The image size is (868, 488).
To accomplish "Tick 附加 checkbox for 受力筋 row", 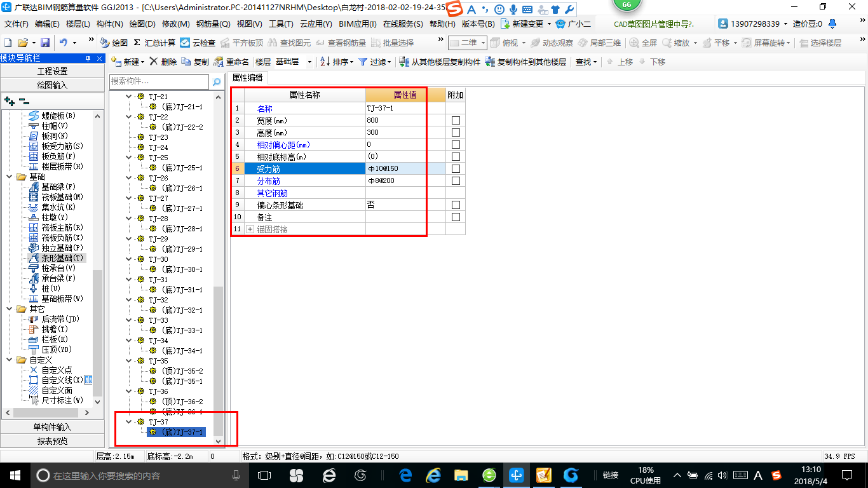I will coord(456,169).
